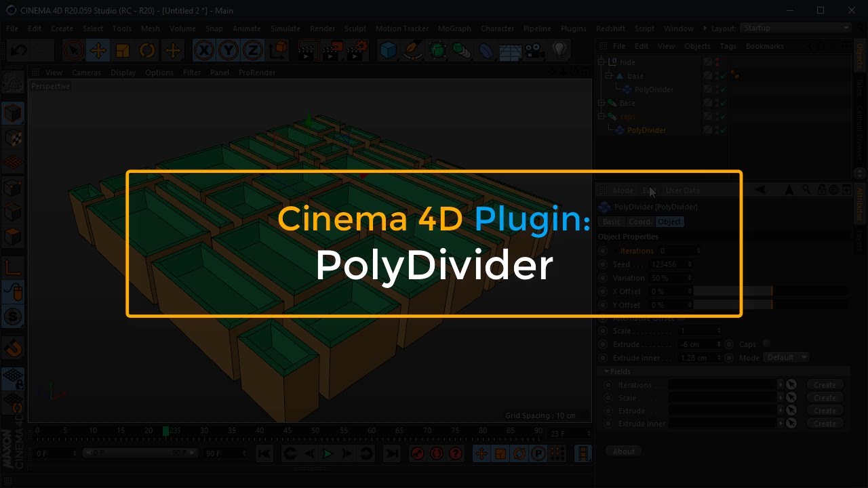Image resolution: width=868 pixels, height=488 pixels.
Task: Click Create button for Extrude Inner field
Action: 825,423
